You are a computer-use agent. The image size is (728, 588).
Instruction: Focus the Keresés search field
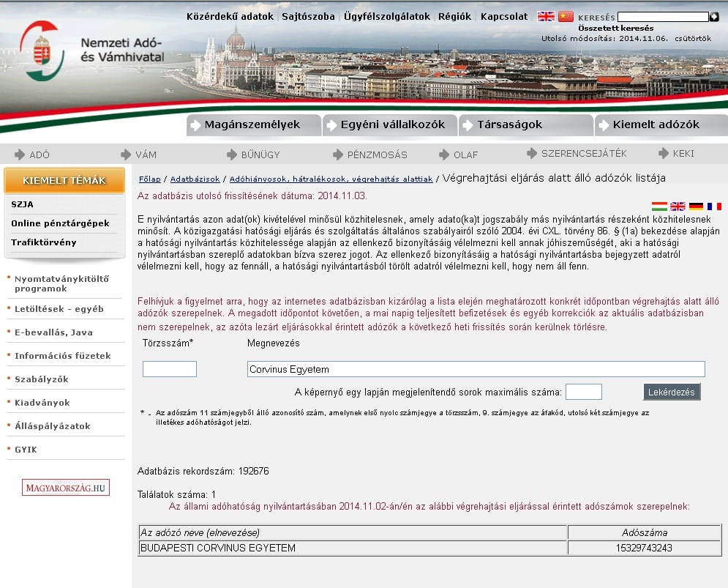coord(663,17)
